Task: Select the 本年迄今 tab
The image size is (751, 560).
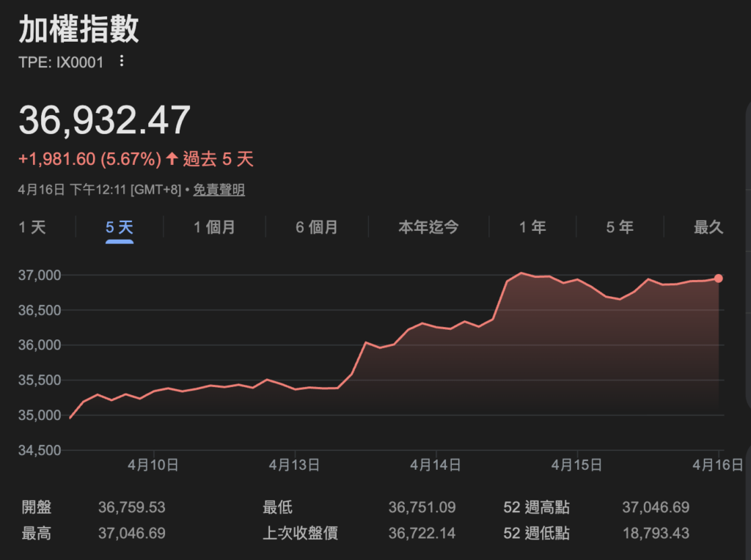Action: coord(428,227)
